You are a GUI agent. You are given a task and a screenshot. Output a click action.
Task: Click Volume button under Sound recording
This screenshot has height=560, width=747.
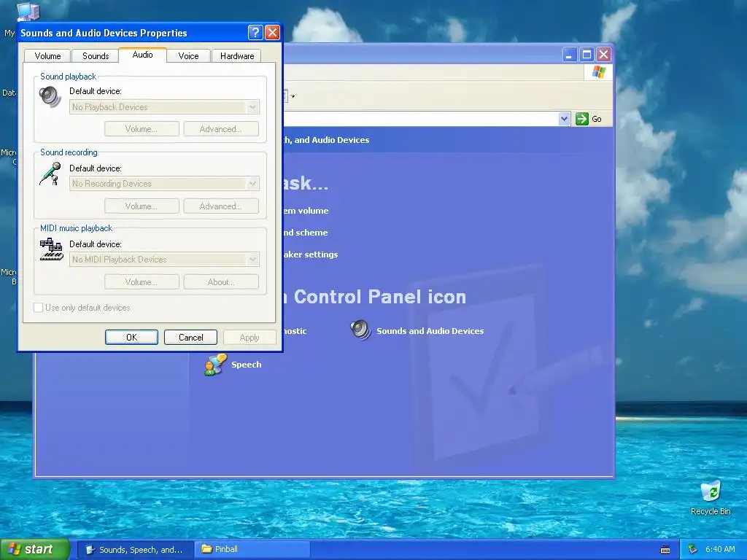(x=142, y=206)
